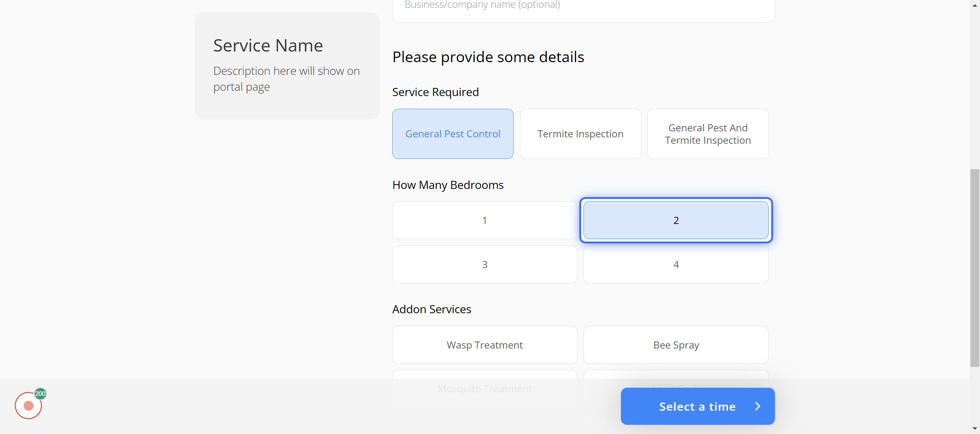Click 'Description here will show on portal page' text

(286, 79)
